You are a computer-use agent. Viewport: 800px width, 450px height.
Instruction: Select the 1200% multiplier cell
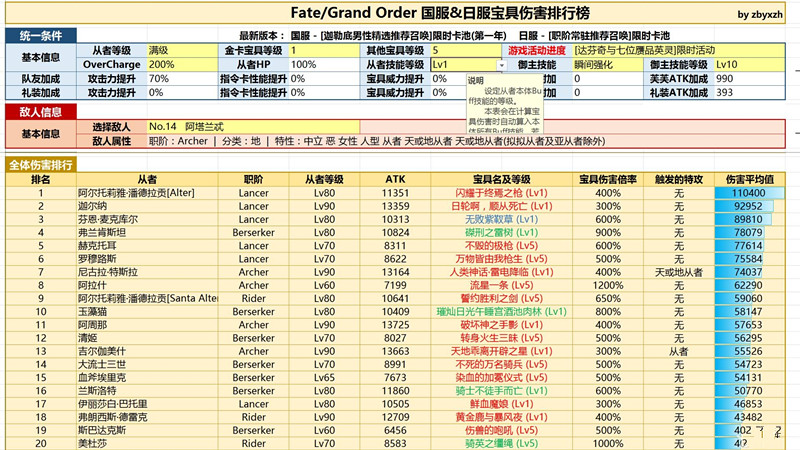coord(608,285)
